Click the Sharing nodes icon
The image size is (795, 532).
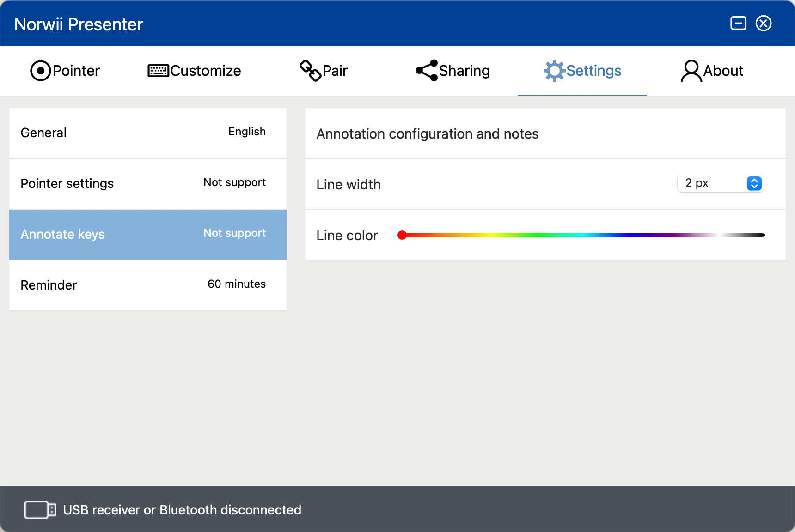pyautogui.click(x=427, y=71)
